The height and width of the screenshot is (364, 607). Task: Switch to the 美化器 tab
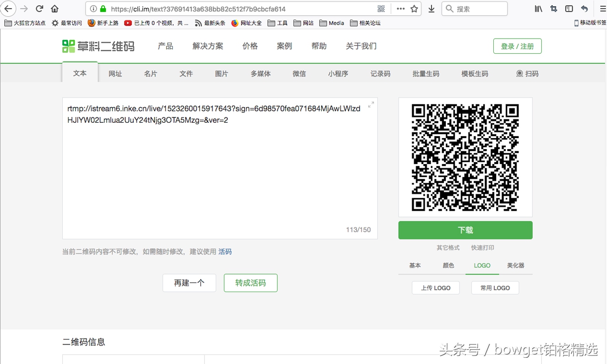[515, 266]
